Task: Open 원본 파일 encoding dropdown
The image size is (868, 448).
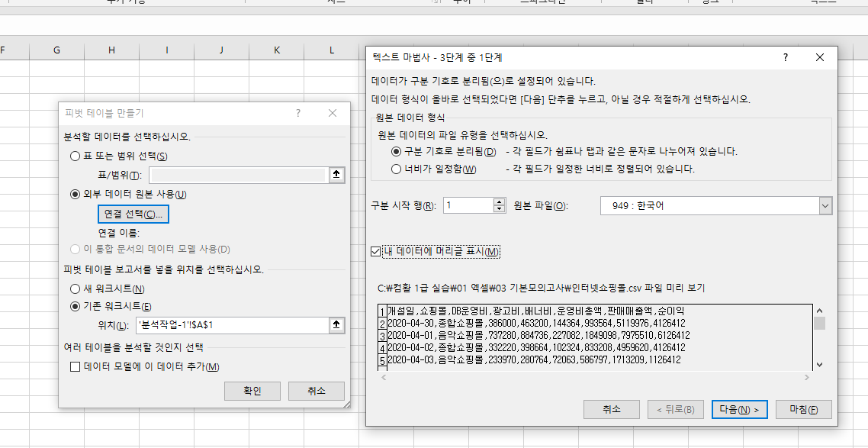Action: tap(825, 206)
